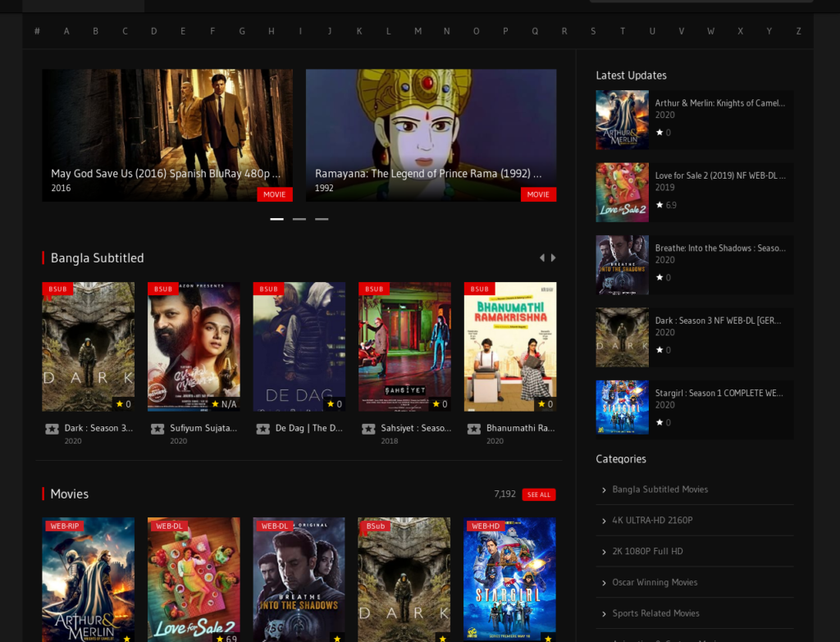Open Ramayana: The Legend of Prince Rama banner
Screen dimensions: 840x642
(431, 135)
